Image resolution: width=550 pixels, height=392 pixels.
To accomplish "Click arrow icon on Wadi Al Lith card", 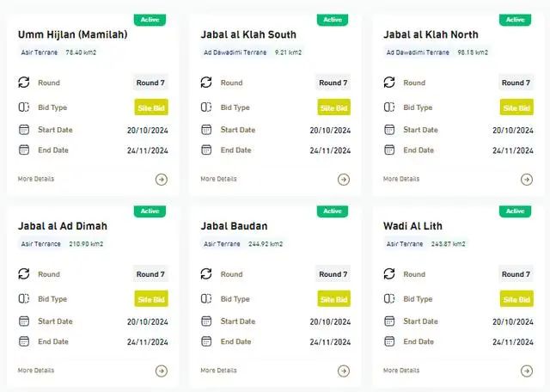I will click(x=527, y=371).
